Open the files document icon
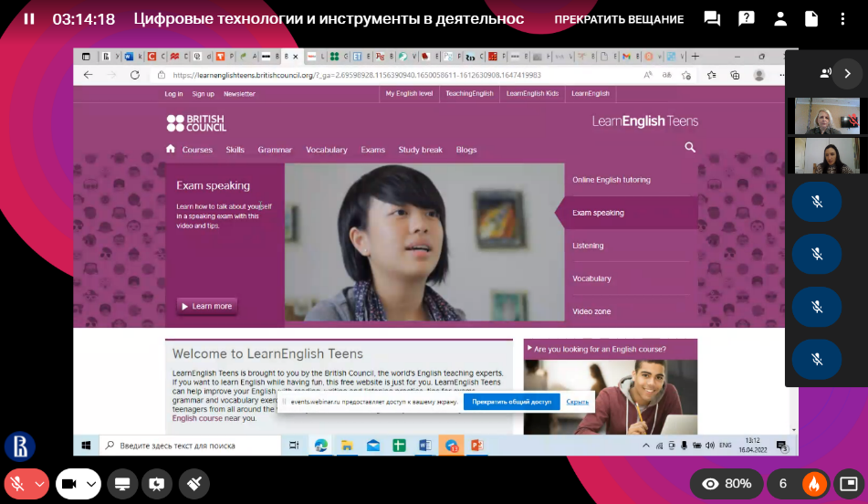 point(811,18)
